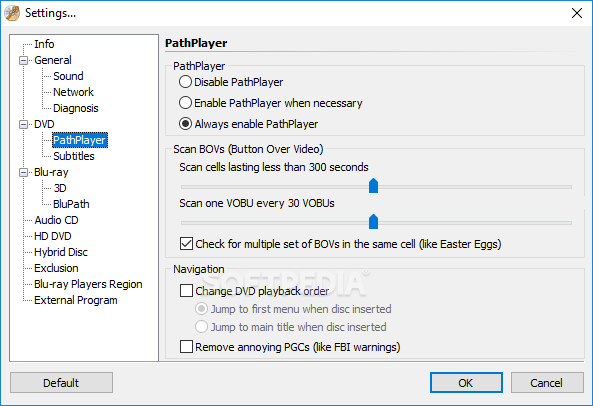Click the Scan one VOBU slider thumb

[373, 222]
